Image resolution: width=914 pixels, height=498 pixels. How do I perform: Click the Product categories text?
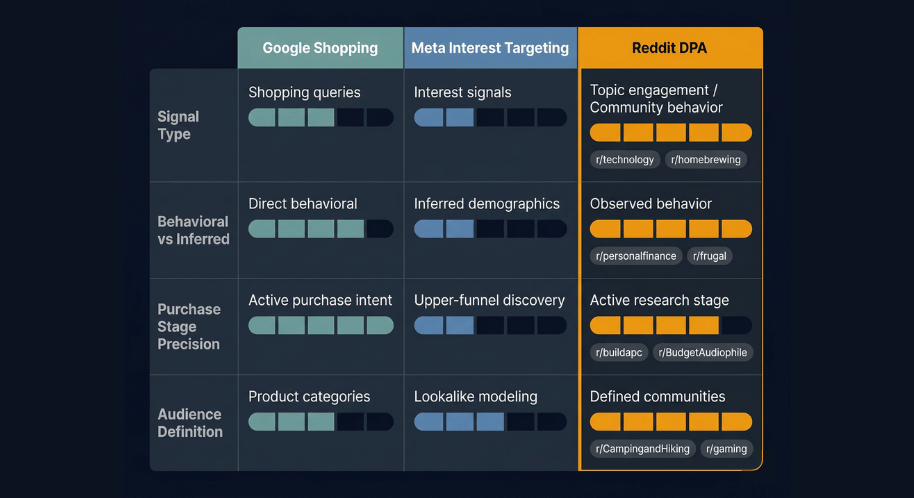point(309,397)
